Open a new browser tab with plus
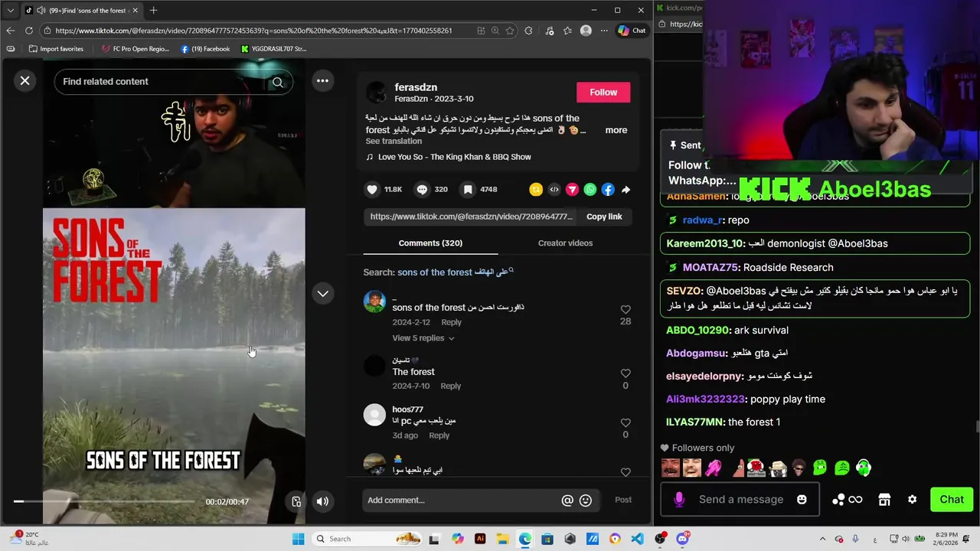 coord(153,11)
